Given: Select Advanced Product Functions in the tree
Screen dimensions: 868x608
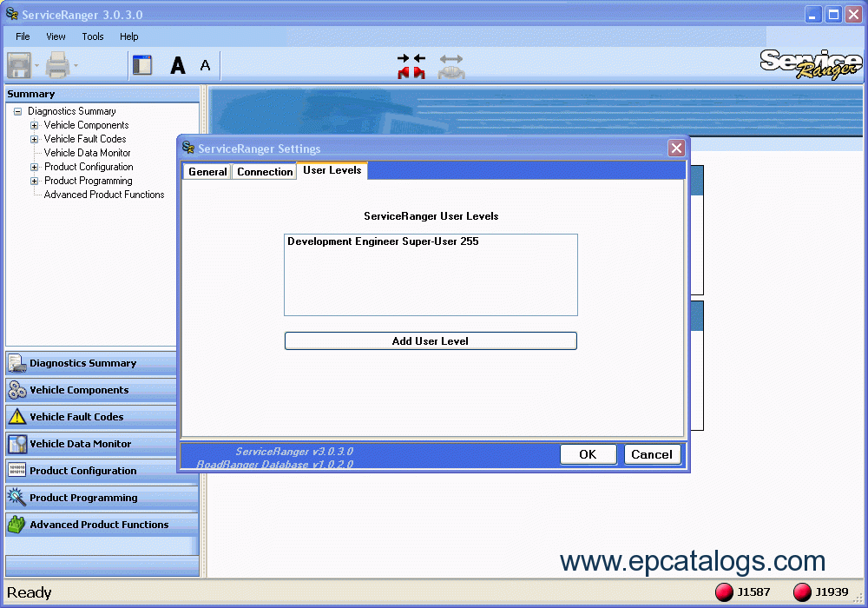Looking at the screenshot, I should point(104,195).
